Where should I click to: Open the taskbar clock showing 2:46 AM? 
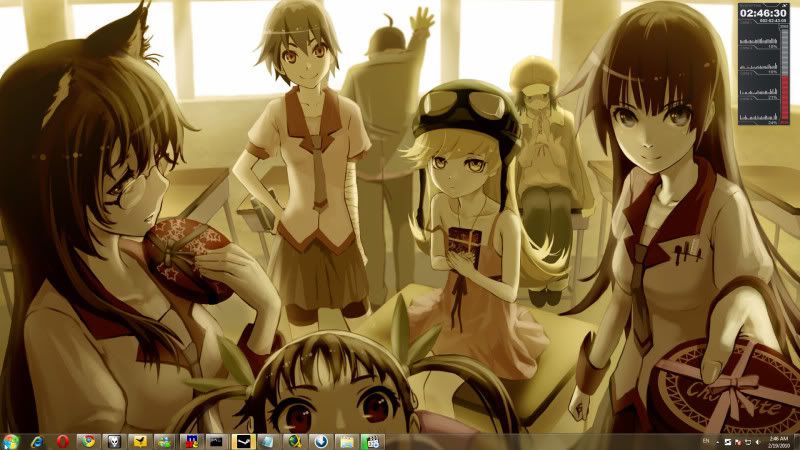point(778,442)
